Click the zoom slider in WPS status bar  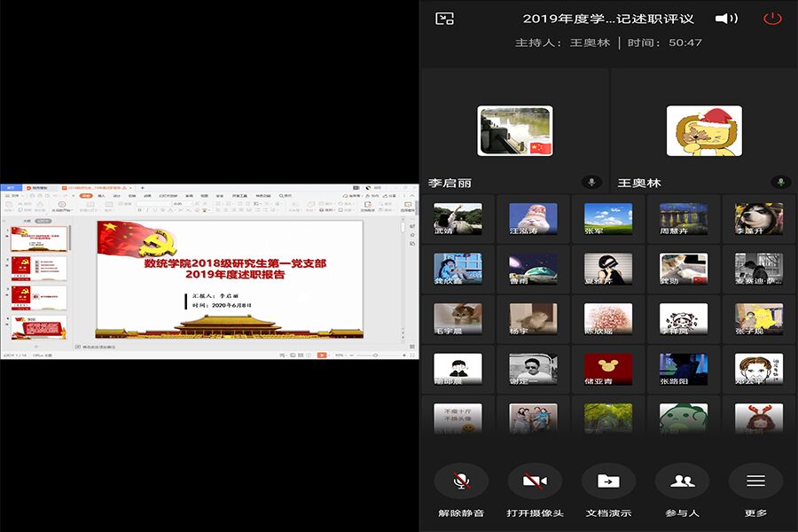372,355
